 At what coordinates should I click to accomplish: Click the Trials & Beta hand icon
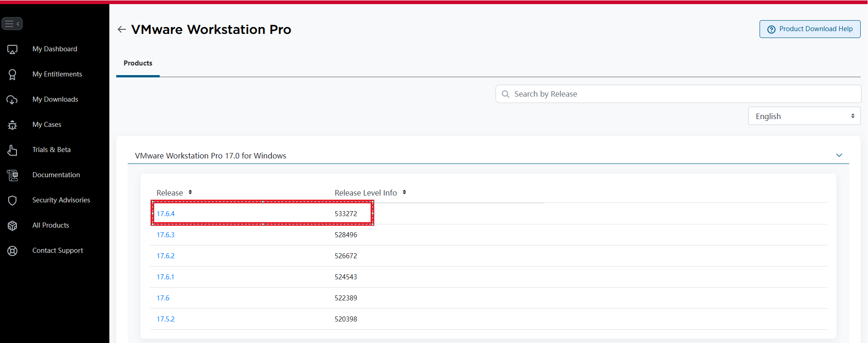pyautogui.click(x=12, y=150)
